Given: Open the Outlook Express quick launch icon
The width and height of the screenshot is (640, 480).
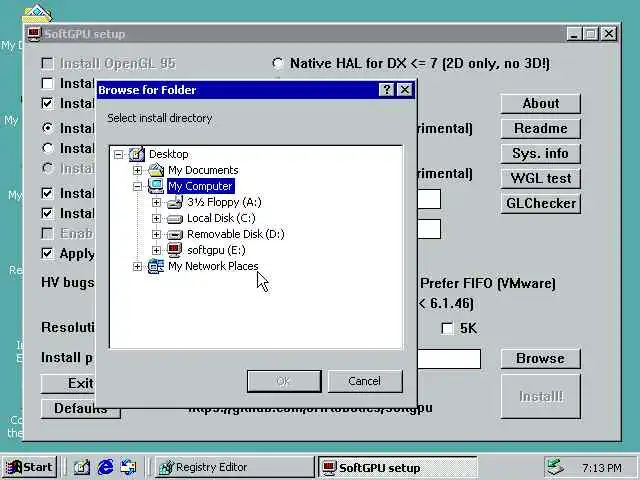Looking at the screenshot, I should [129, 467].
